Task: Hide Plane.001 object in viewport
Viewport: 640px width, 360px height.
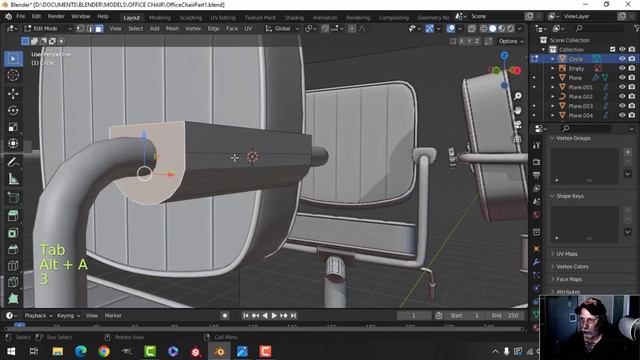Action: [x=622, y=87]
